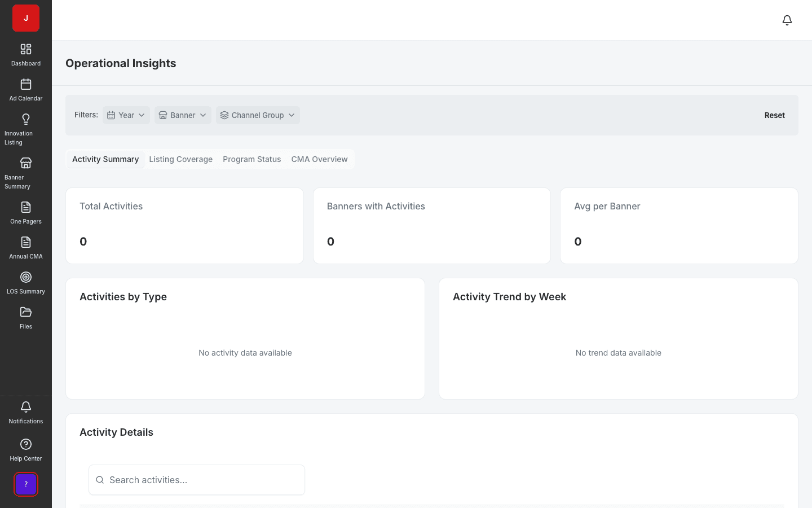Click the Filters: label
Viewport: 812px width, 508px height.
pyautogui.click(x=86, y=115)
